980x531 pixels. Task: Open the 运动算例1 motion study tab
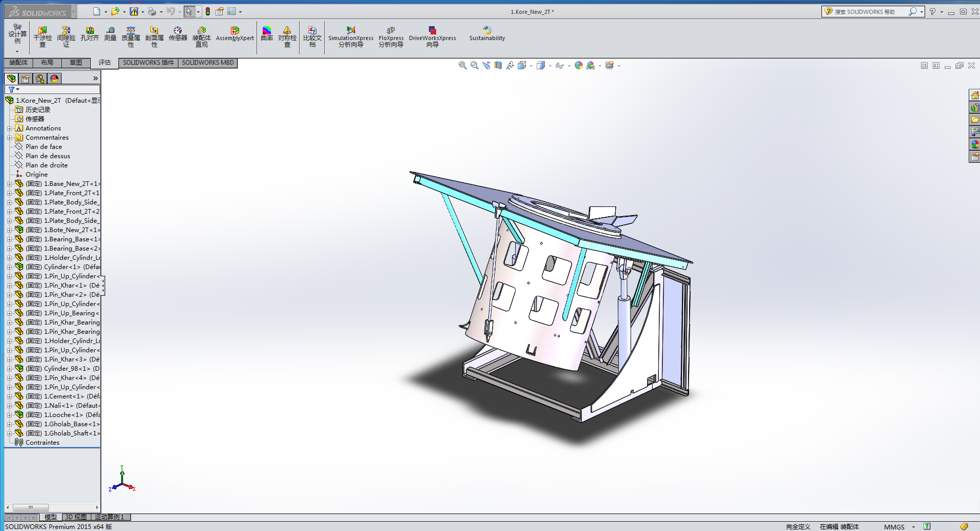[x=109, y=517]
